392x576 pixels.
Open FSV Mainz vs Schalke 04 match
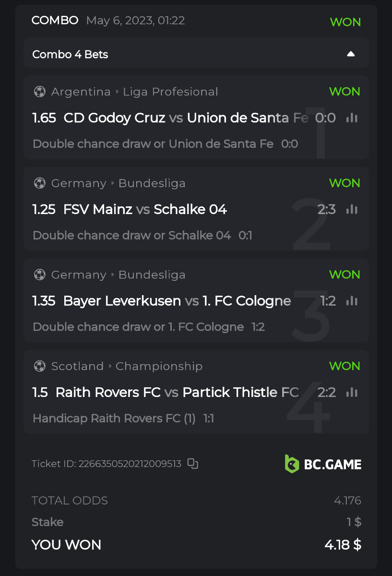pos(144,209)
